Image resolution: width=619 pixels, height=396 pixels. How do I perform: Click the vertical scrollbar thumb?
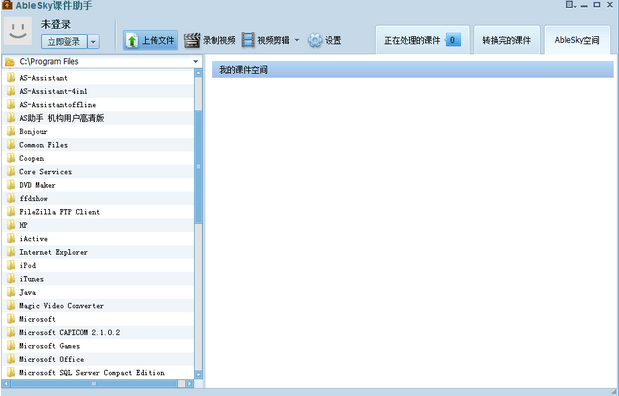[x=198, y=167]
